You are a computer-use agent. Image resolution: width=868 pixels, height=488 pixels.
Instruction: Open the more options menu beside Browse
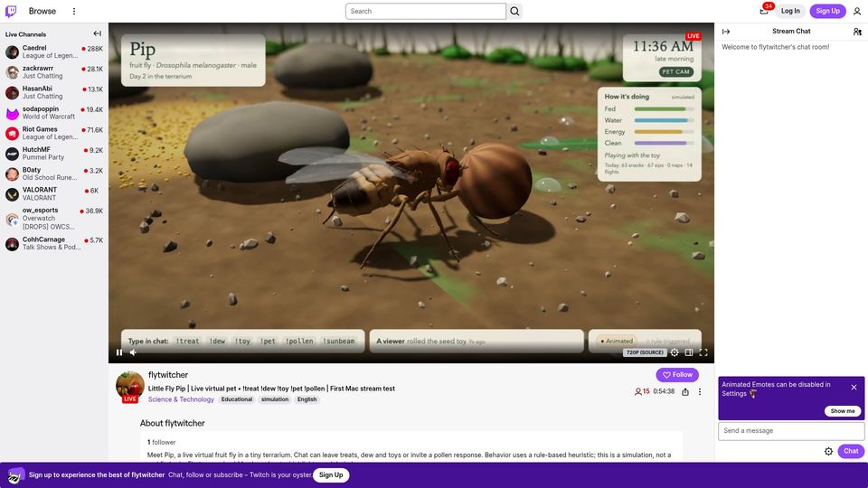point(74,11)
